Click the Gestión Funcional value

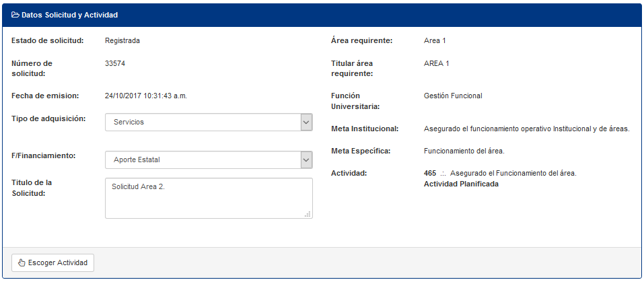[453, 96]
